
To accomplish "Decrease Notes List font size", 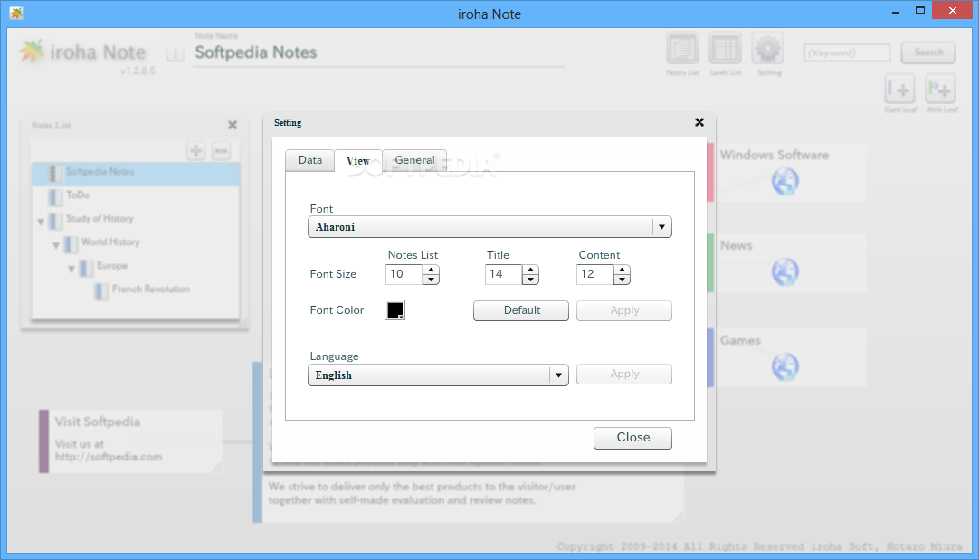I will (x=431, y=280).
